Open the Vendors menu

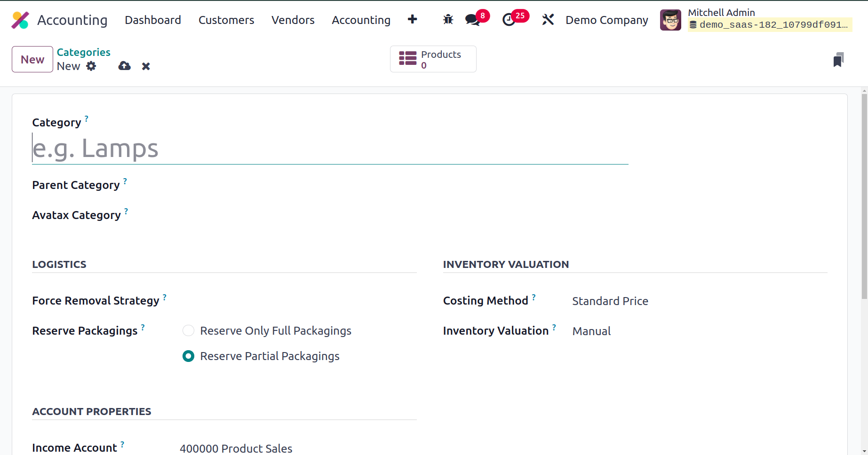pyautogui.click(x=293, y=20)
